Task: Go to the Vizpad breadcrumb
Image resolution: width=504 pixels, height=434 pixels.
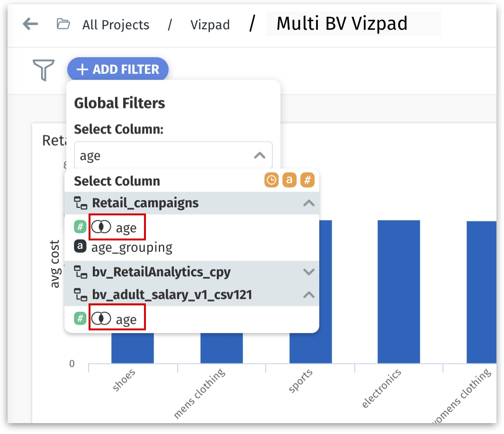Action: click(210, 25)
